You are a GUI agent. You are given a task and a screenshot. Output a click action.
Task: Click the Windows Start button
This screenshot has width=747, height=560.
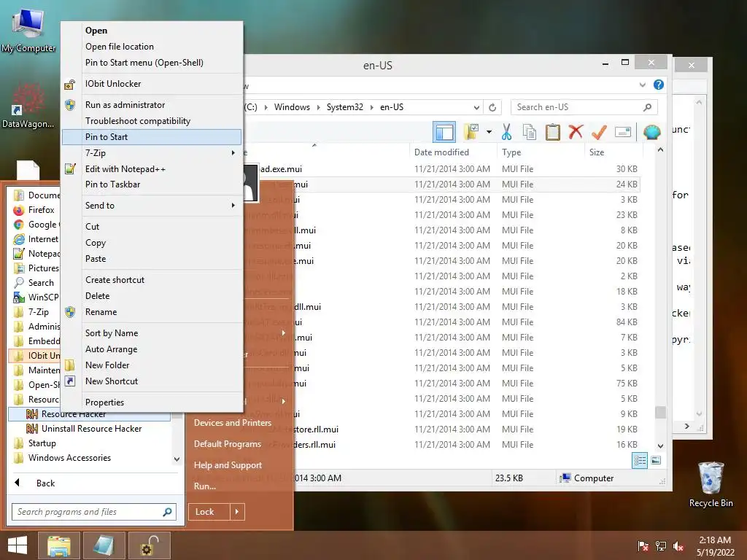(x=18, y=545)
